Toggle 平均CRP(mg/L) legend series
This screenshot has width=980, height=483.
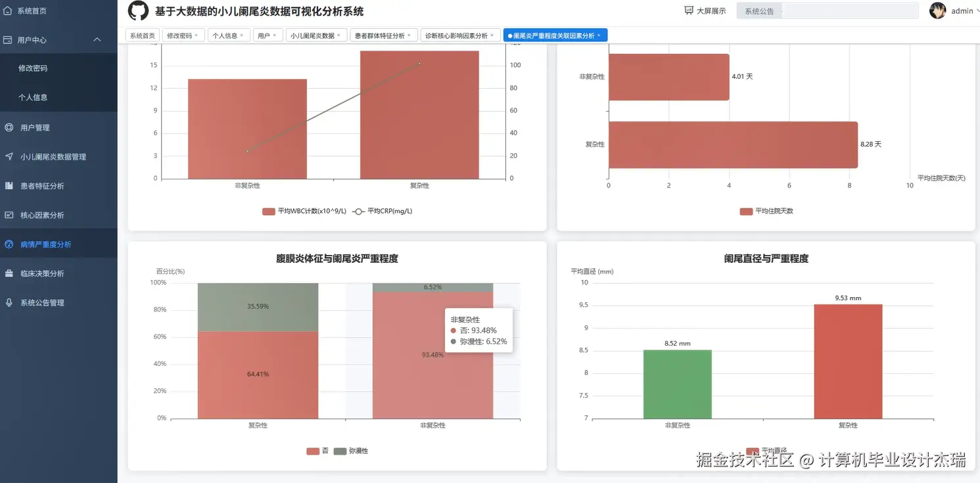(x=383, y=212)
